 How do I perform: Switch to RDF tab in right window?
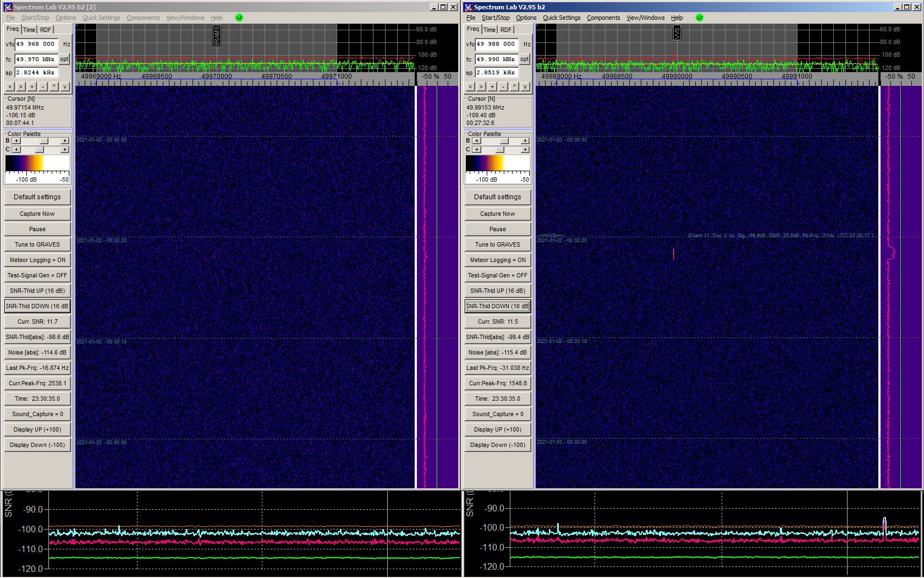pos(506,30)
